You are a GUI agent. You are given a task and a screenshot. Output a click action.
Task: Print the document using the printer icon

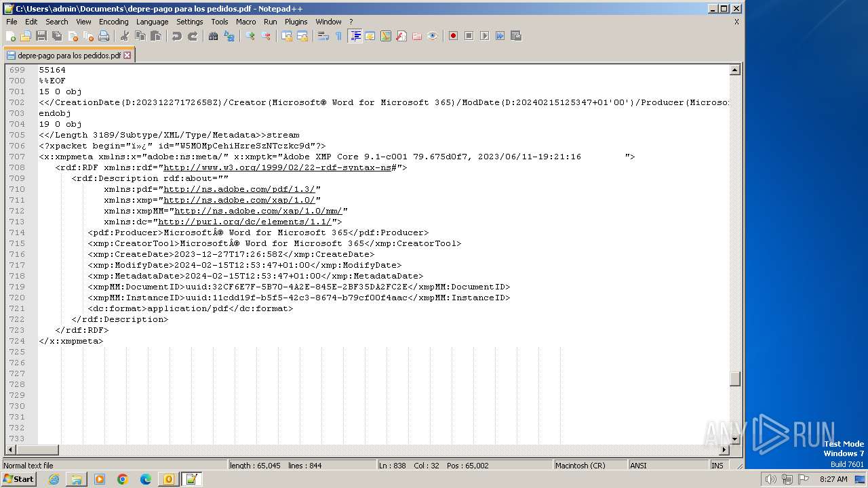coord(104,36)
